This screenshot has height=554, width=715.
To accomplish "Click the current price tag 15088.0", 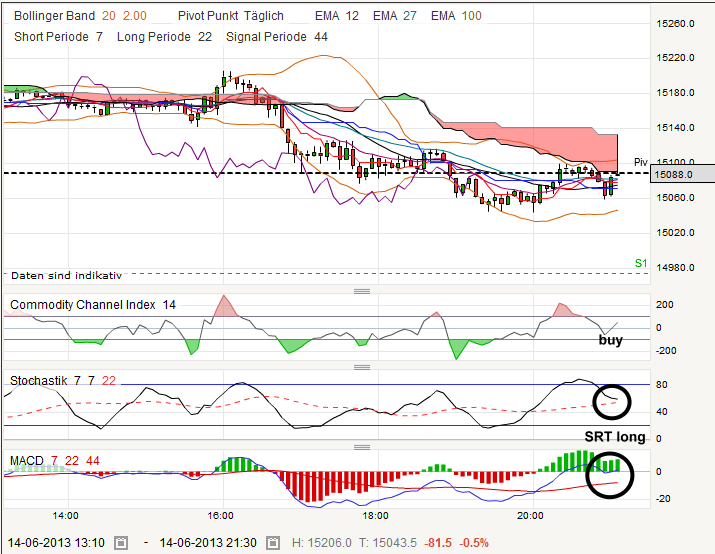I will point(682,175).
